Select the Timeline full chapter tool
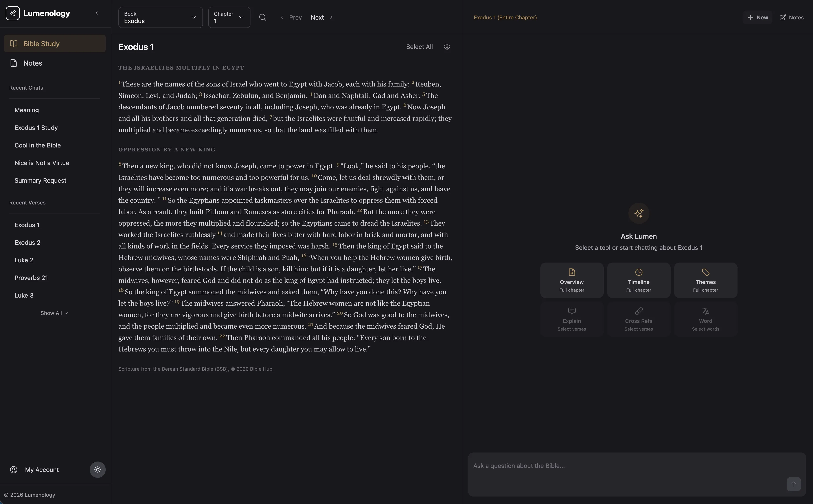Image resolution: width=813 pixels, height=504 pixels. [x=638, y=280]
